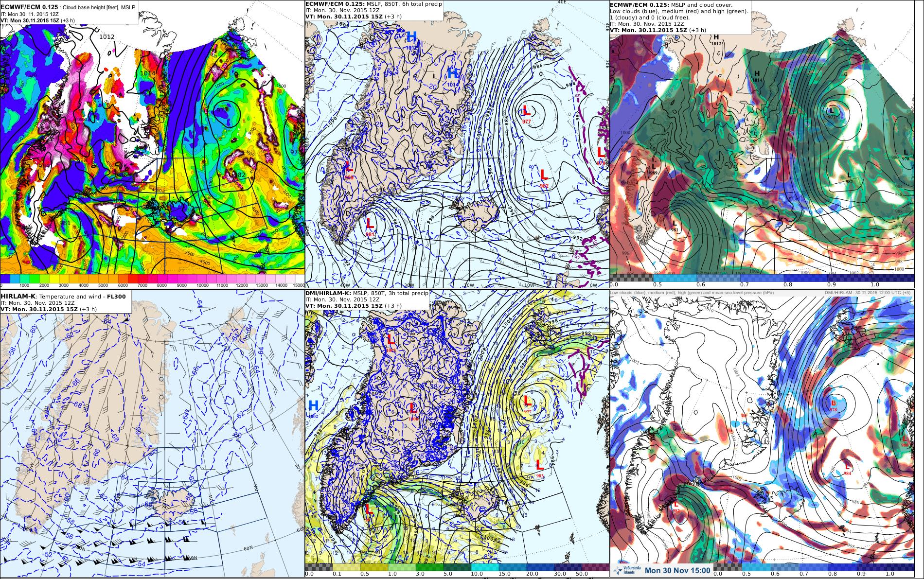Click the L 982 low in Veðurstofa cloud map
This screenshot has width=924, height=579.
click(x=676, y=507)
